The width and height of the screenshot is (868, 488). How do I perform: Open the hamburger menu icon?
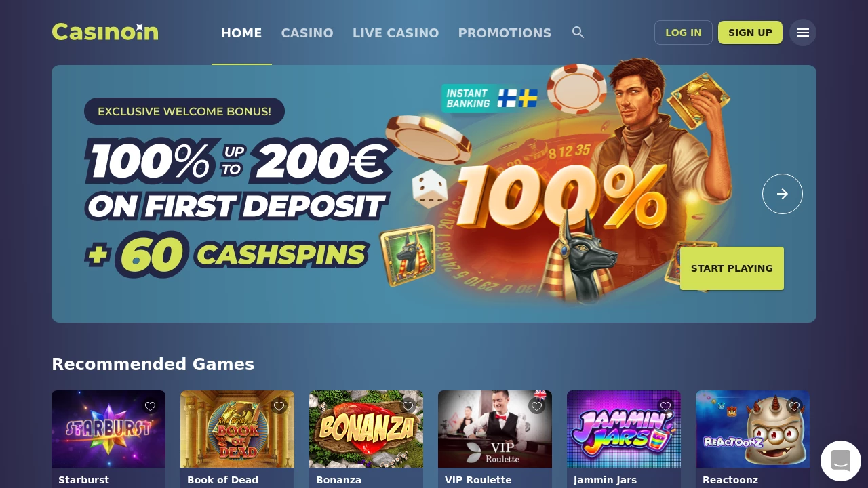803,33
